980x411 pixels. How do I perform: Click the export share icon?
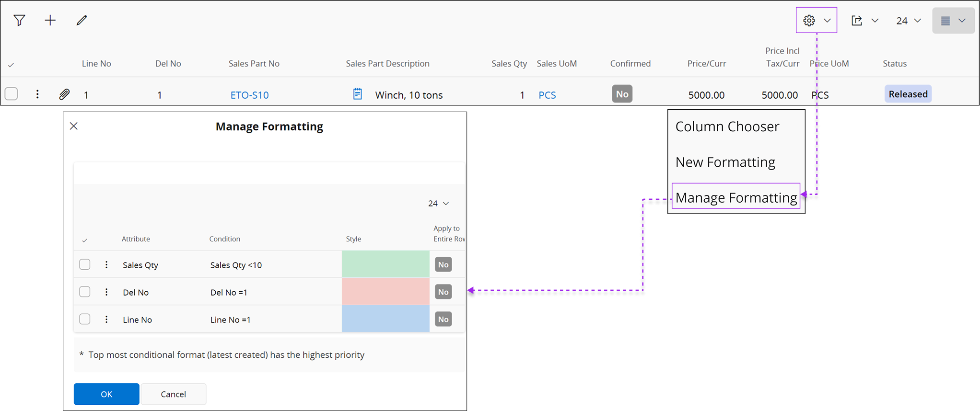coord(857,20)
